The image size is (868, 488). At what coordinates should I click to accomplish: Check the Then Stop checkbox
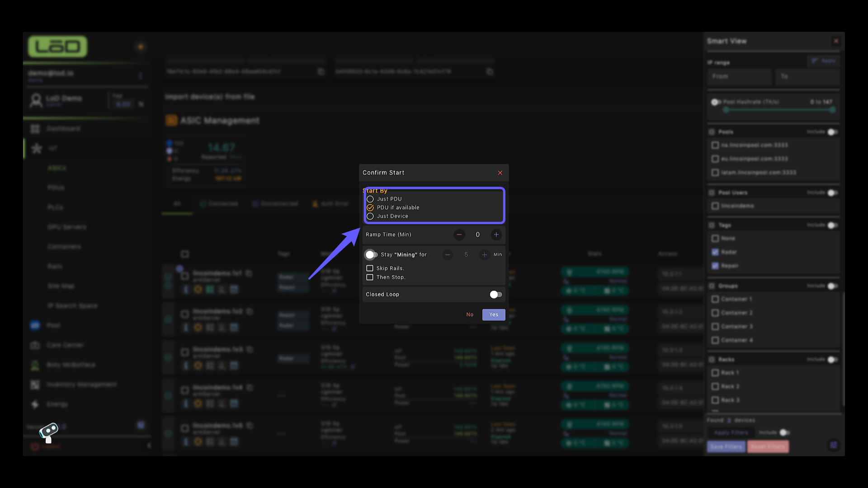(x=370, y=277)
